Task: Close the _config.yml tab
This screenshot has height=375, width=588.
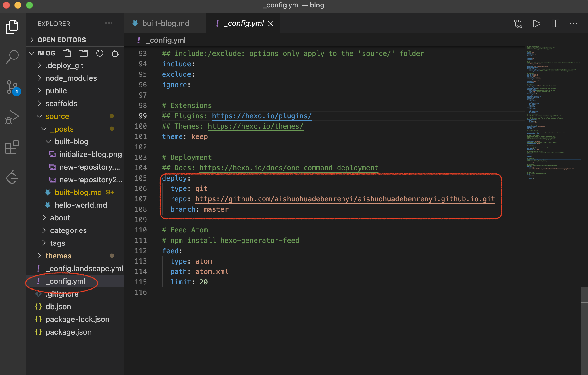Action: [271, 24]
